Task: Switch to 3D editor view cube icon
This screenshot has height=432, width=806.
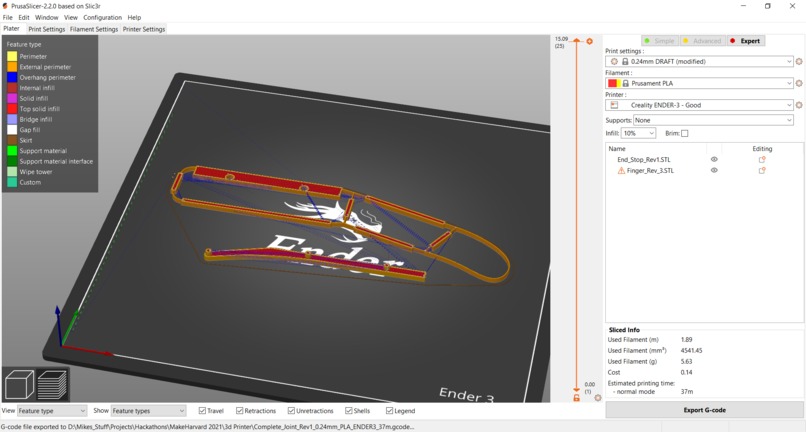Action: [x=19, y=384]
